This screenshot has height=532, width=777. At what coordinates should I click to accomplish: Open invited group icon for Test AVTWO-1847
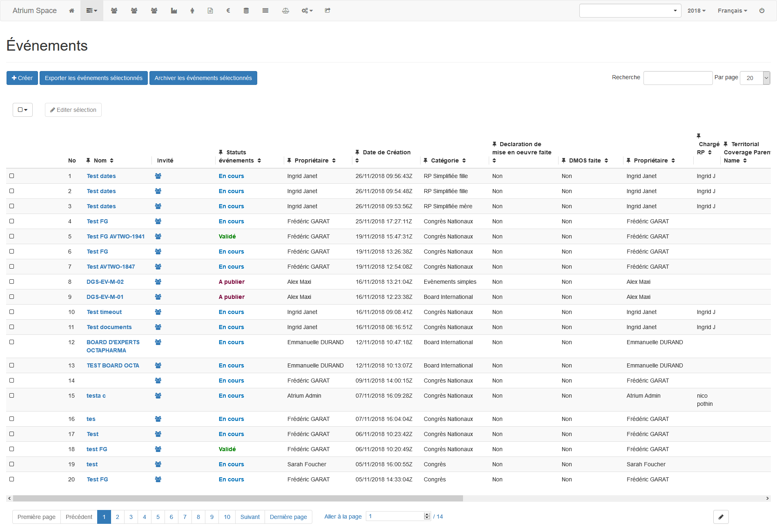point(158,267)
